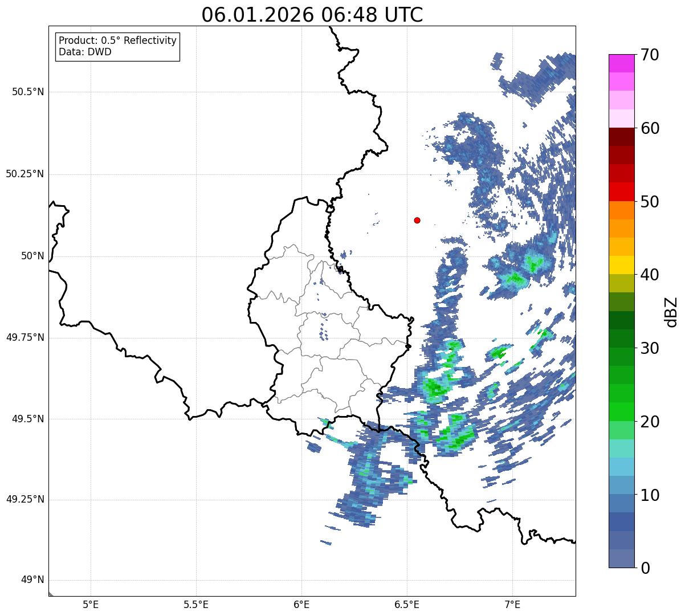Click the yellow colorbar swatch at 40
This screenshot has width=685, height=616.
(x=622, y=265)
